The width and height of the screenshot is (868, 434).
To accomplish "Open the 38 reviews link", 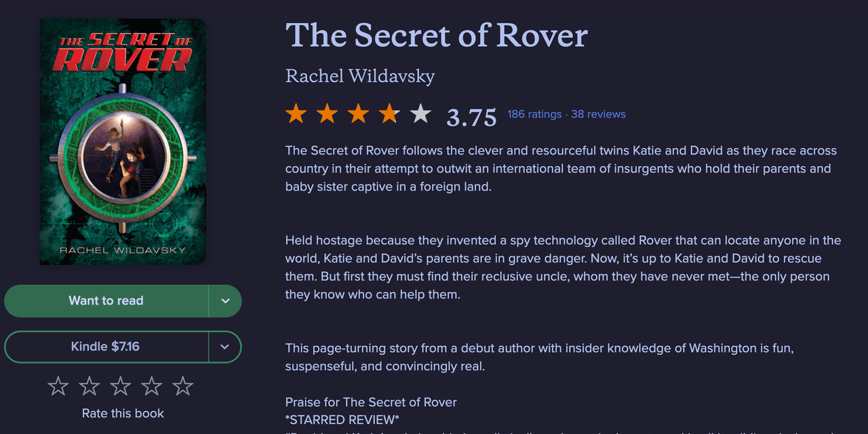I will coord(598,114).
